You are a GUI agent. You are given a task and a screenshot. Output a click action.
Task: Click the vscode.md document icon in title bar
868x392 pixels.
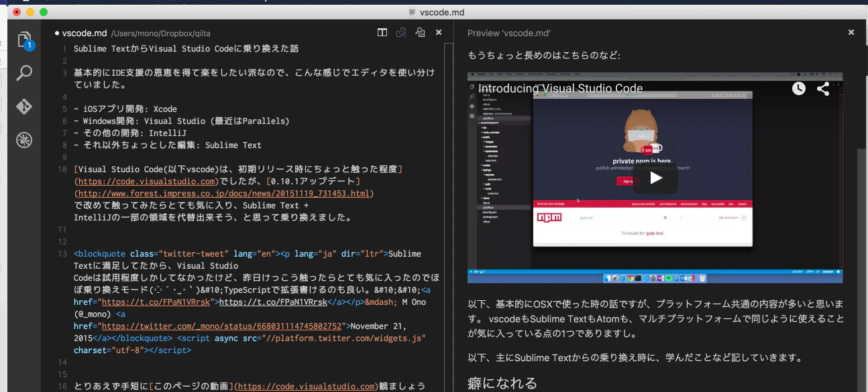tap(413, 12)
